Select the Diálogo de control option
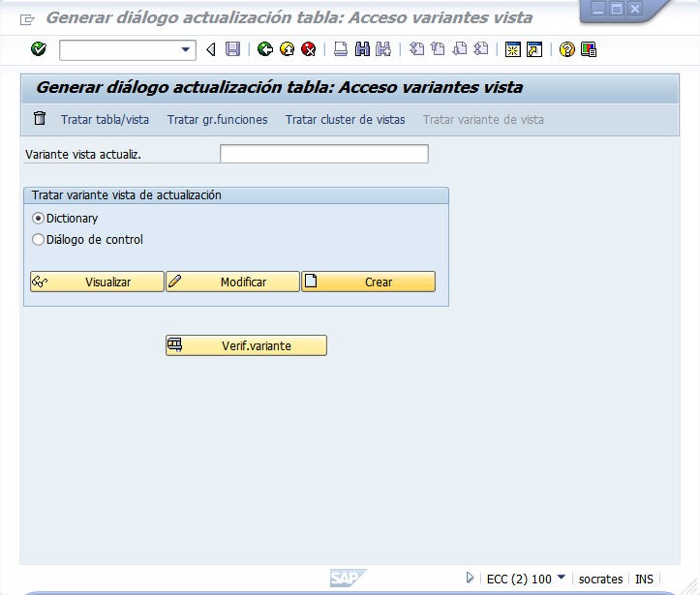The image size is (700, 595). (x=39, y=240)
